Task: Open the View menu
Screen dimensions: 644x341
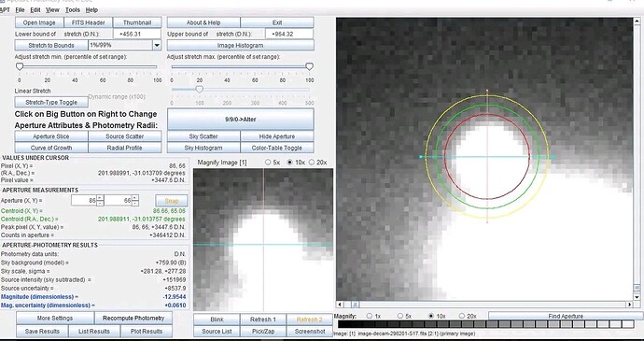Action: [52, 10]
